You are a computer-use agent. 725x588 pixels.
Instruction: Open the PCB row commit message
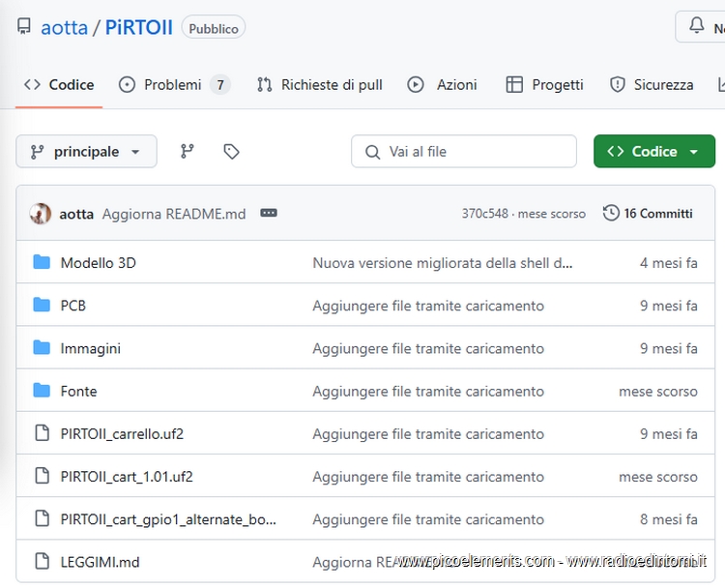tap(428, 306)
